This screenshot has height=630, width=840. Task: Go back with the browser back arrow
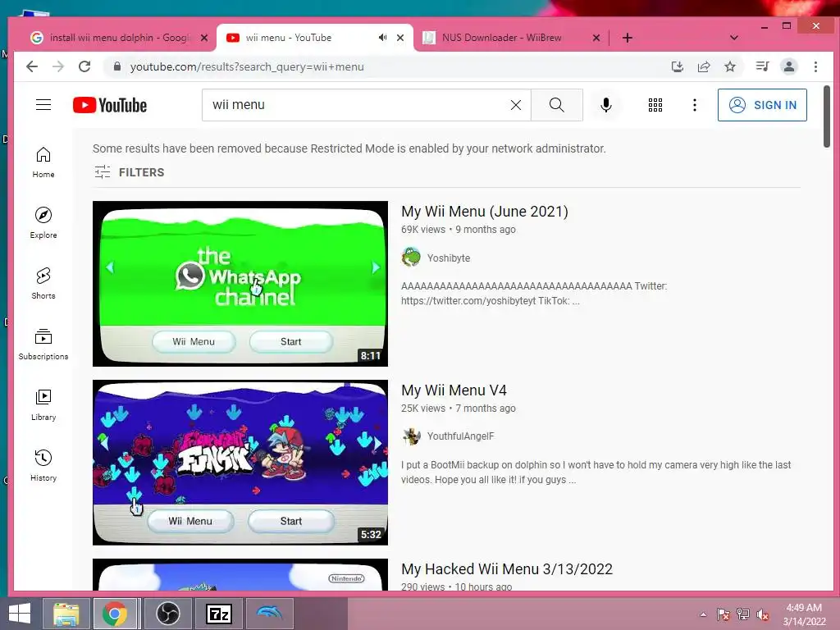click(32, 66)
